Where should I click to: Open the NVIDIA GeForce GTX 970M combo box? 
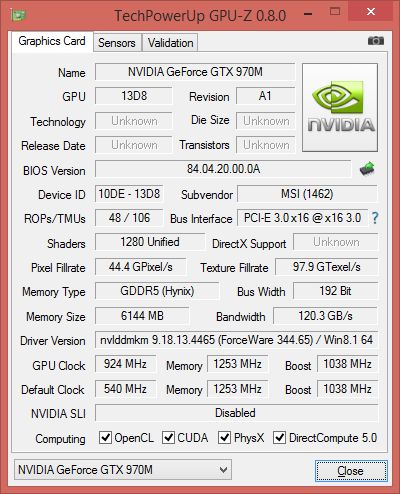coord(123,470)
